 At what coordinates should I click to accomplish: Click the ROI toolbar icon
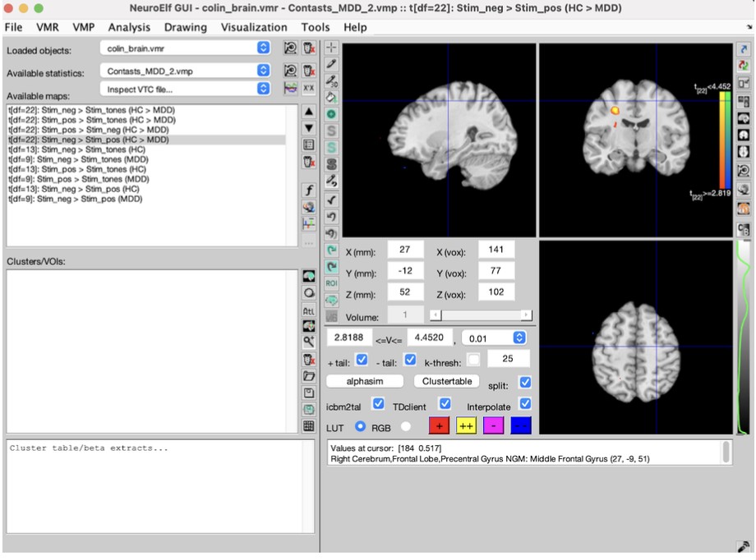(331, 283)
